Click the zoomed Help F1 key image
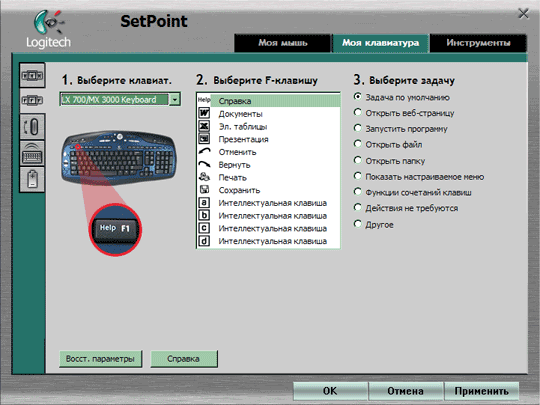The image size is (540, 405). click(115, 229)
